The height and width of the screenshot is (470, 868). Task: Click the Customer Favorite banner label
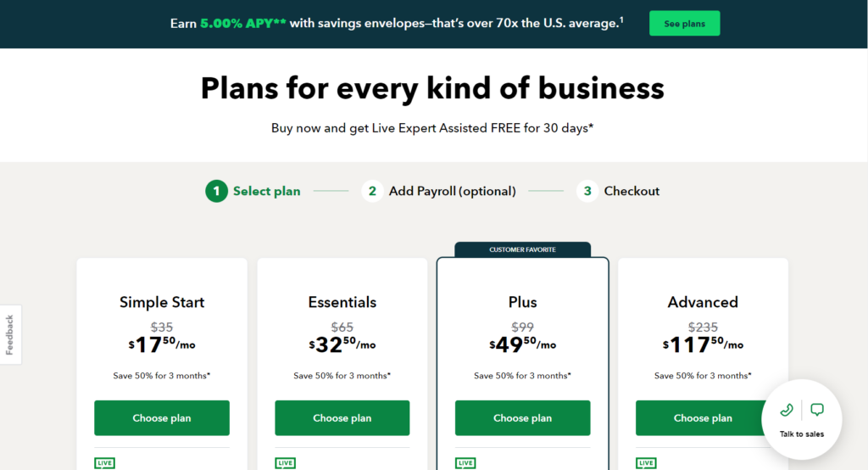coord(522,249)
